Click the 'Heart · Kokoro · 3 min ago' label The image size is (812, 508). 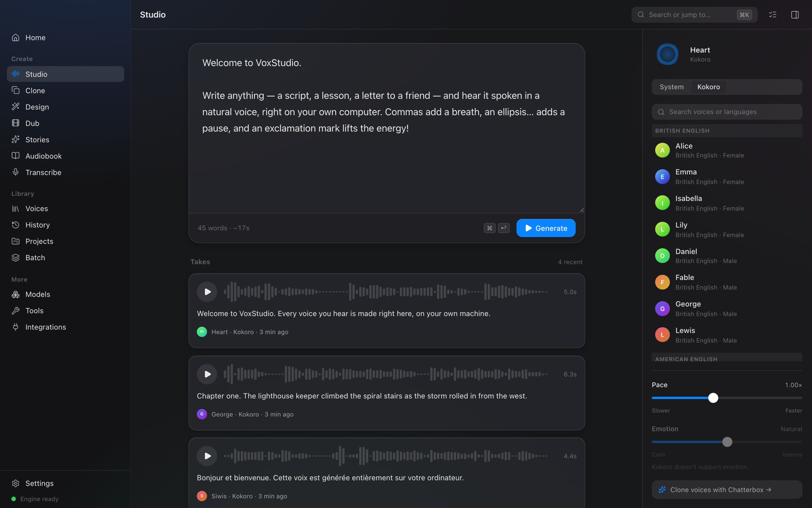tap(250, 332)
